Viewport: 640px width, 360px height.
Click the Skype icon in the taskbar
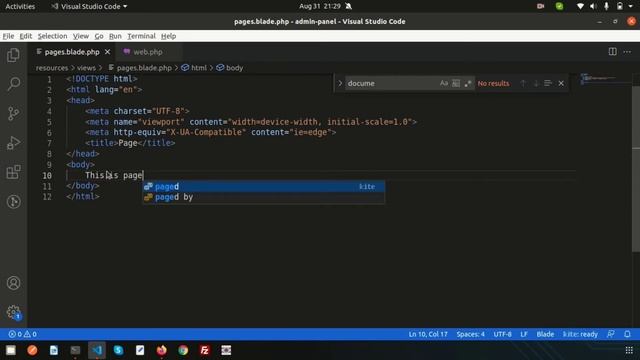[118, 350]
